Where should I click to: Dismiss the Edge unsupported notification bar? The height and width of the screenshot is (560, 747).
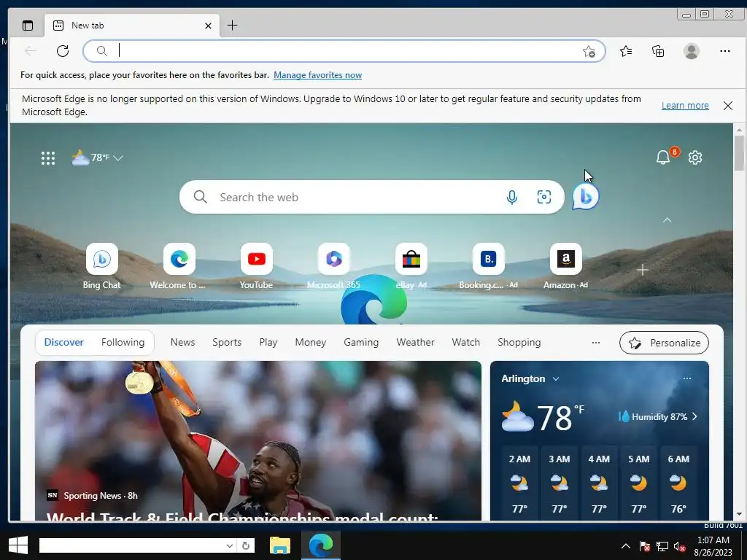pyautogui.click(x=728, y=106)
